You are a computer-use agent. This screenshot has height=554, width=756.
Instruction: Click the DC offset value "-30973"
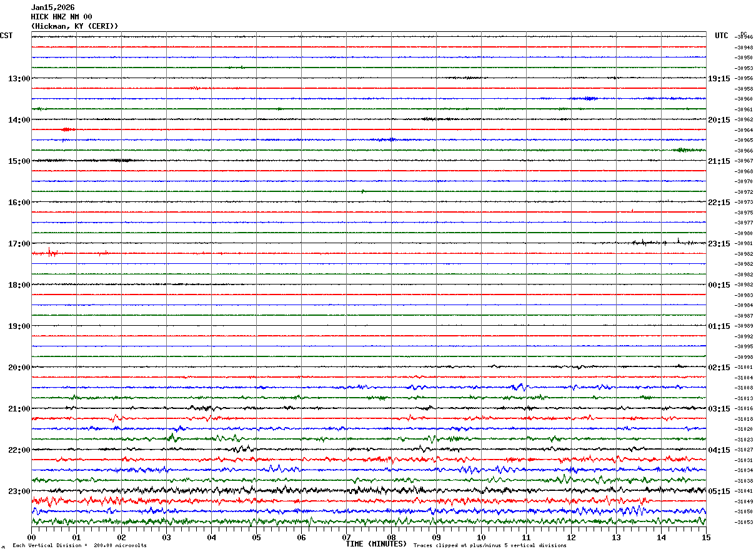(744, 203)
